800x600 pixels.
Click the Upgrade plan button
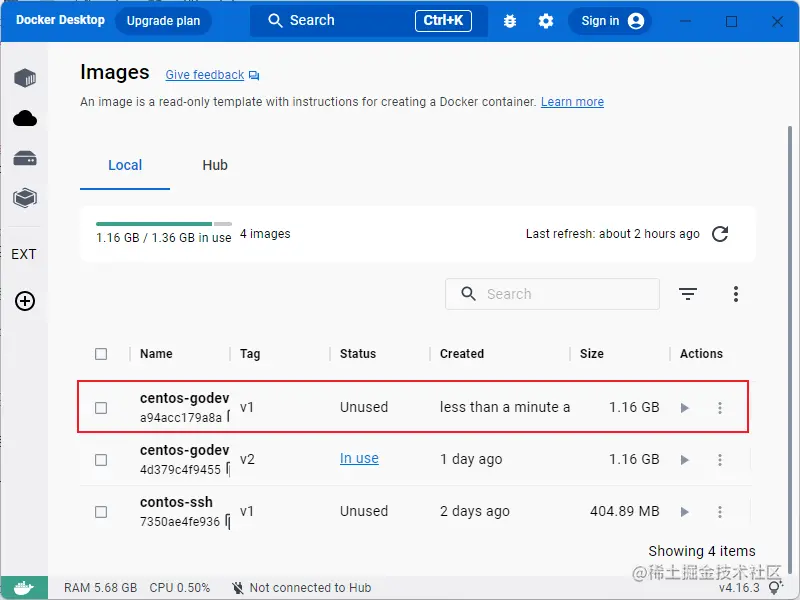coord(163,21)
